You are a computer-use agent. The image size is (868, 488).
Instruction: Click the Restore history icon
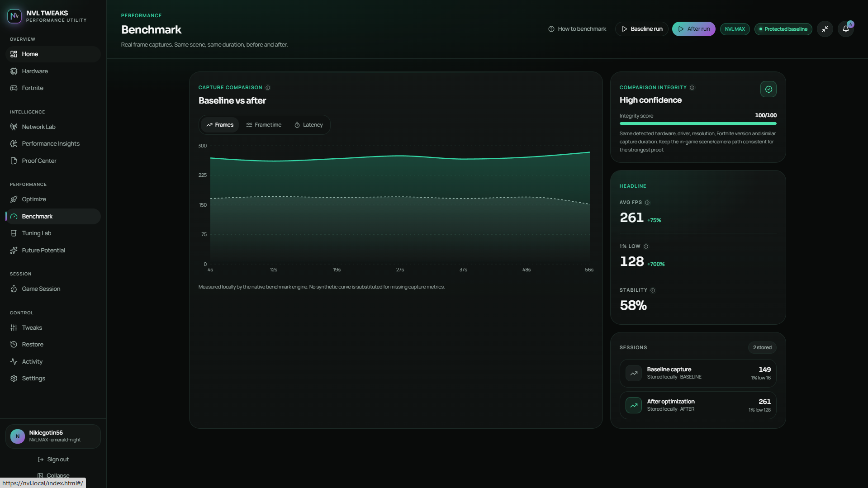[14, 345]
